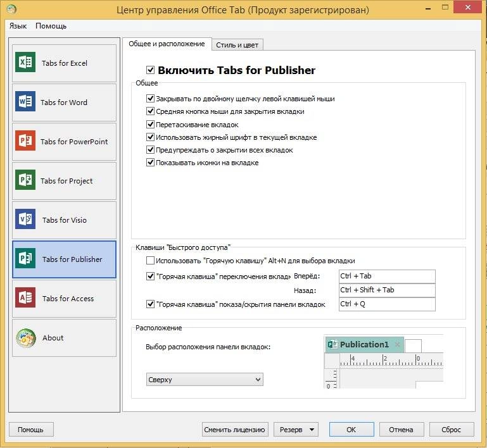Screen dimensions: 487x448
Task: Click the Сброс button
Action: pos(452,430)
